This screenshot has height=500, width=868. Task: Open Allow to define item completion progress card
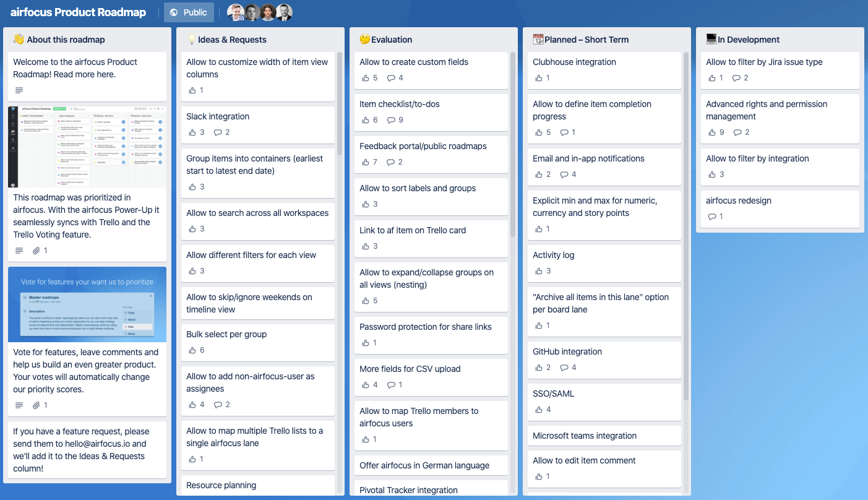[604, 118]
